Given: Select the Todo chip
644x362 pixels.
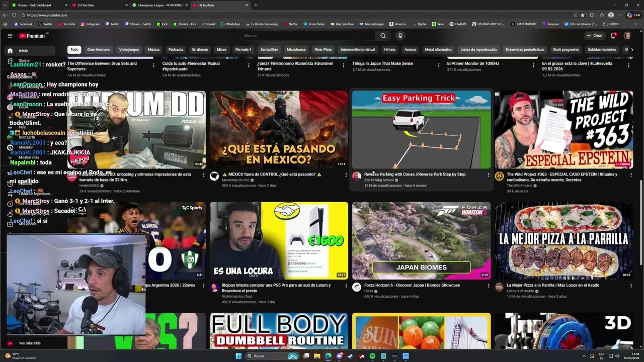Looking at the screenshot, I should coord(74,50).
